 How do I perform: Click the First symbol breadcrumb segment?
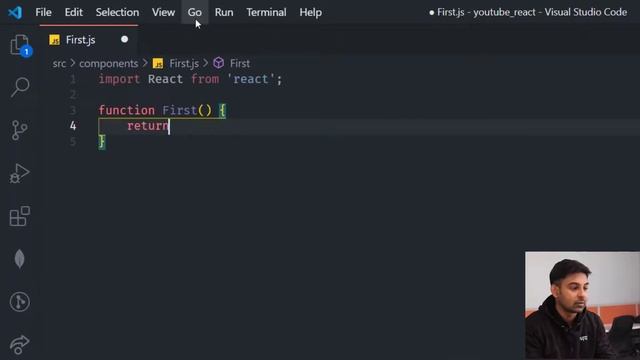coord(240,63)
